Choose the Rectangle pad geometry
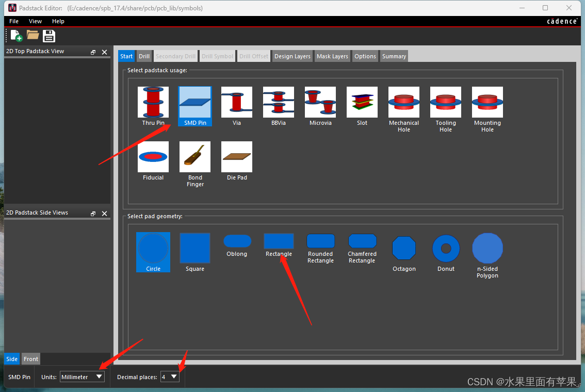The width and height of the screenshot is (585, 392). point(279,244)
